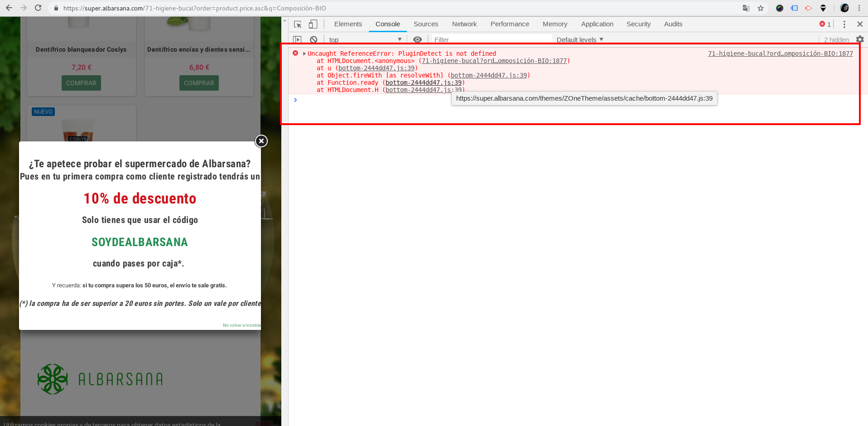This screenshot has width=868, height=426.
Task: Click the red error icon in console
Action: pyautogui.click(x=295, y=53)
